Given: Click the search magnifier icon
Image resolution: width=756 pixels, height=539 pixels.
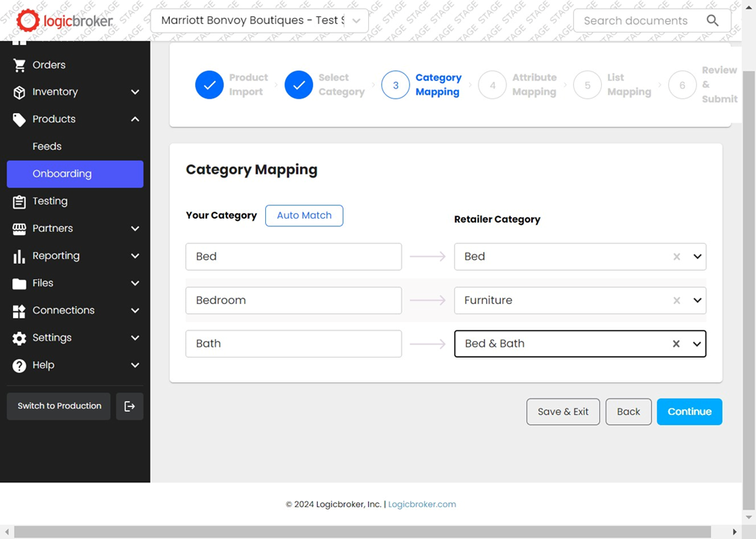Looking at the screenshot, I should pos(712,21).
